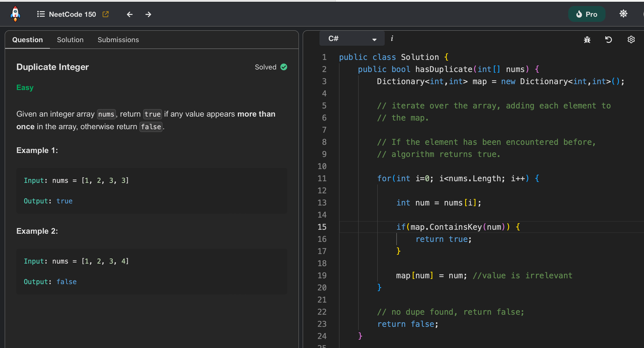Viewport: 644px width, 348px height.
Task: Click the Pro upgrade button
Action: [586, 14]
